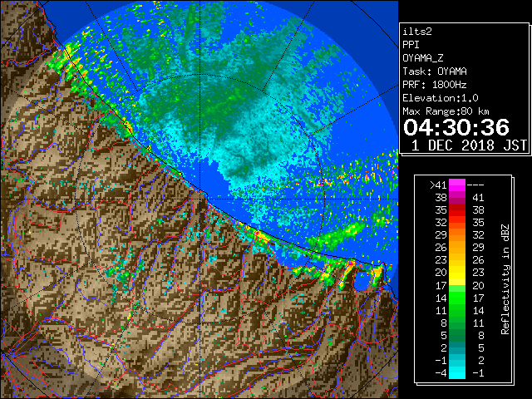Image resolution: width=532 pixels, height=399 pixels.
Task: Click the "Max Range:80 km" line
Action: pos(446,111)
